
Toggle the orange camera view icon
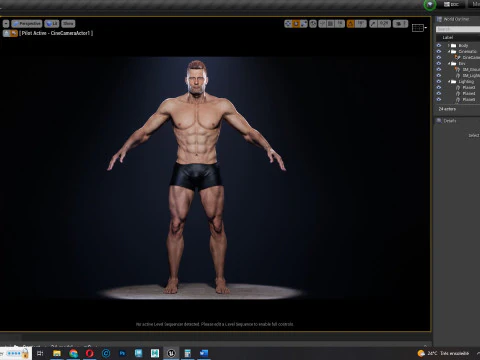pos(14,33)
